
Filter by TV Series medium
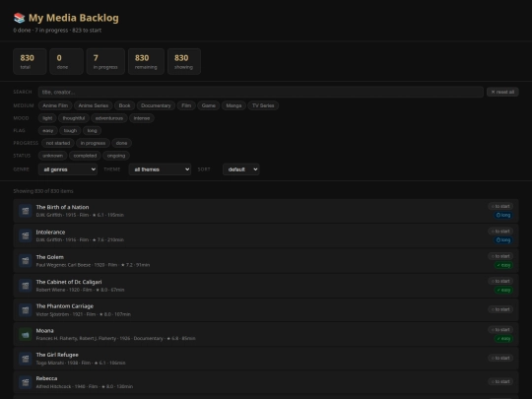point(263,105)
